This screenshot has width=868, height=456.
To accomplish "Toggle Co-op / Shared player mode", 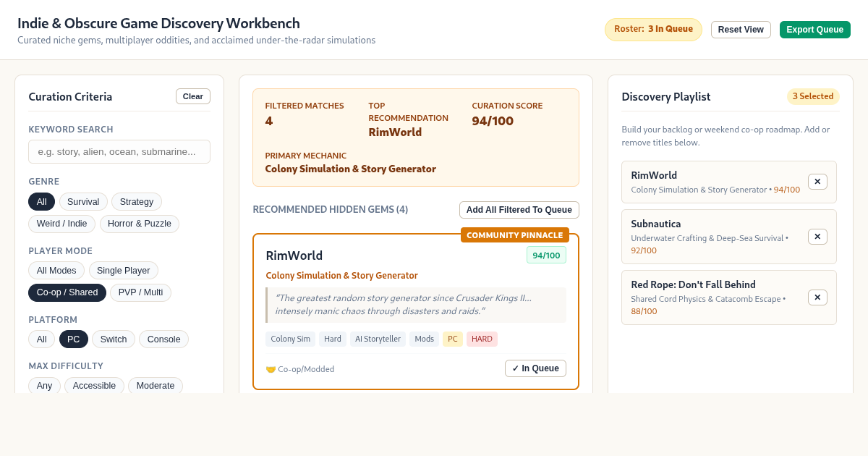I will coord(67,292).
